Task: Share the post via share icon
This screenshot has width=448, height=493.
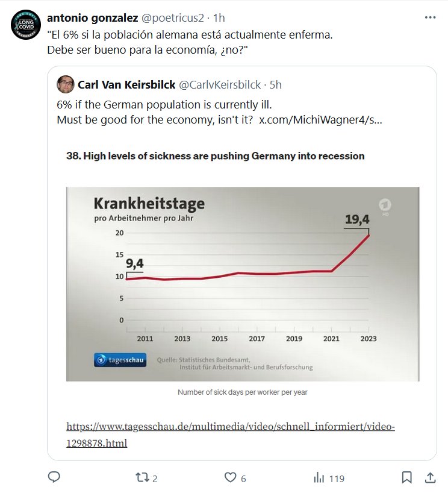Action: [x=430, y=478]
